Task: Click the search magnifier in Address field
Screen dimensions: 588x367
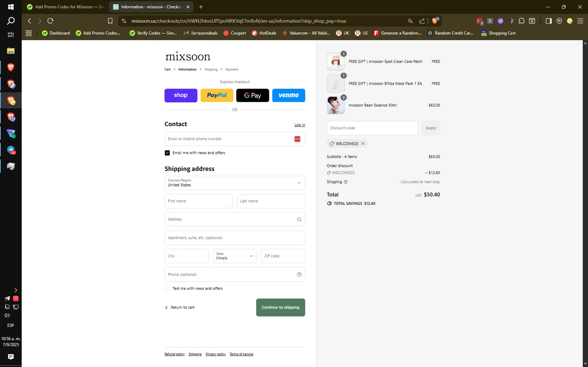Action: pyautogui.click(x=299, y=219)
